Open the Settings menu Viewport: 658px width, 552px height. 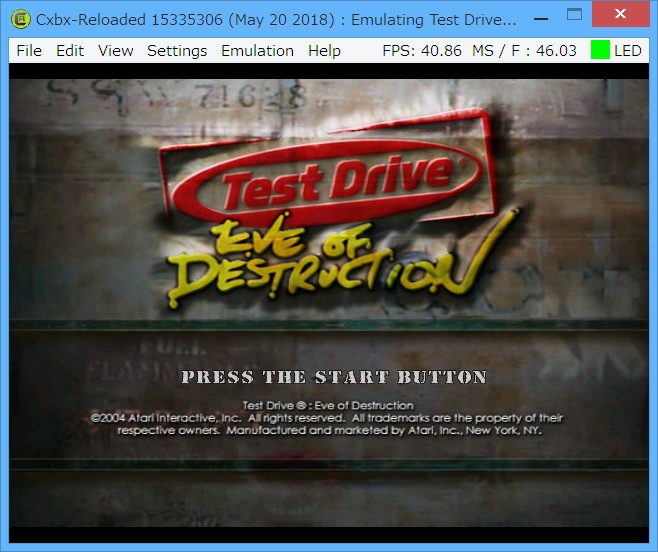(177, 51)
